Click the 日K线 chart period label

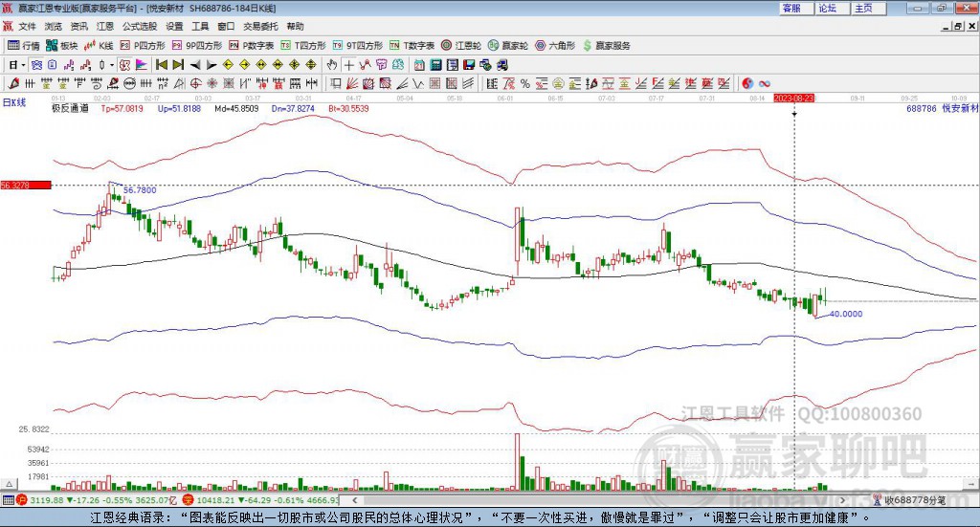[x=14, y=101]
